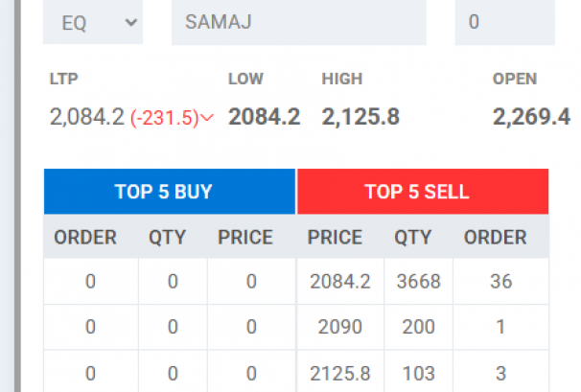Click the sell price 2090 cell
581x392 pixels.
click(336, 327)
